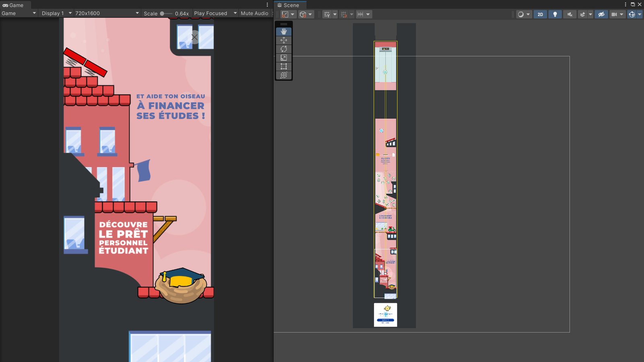Click the Mute Audio button
The image size is (644, 362).
point(254,13)
